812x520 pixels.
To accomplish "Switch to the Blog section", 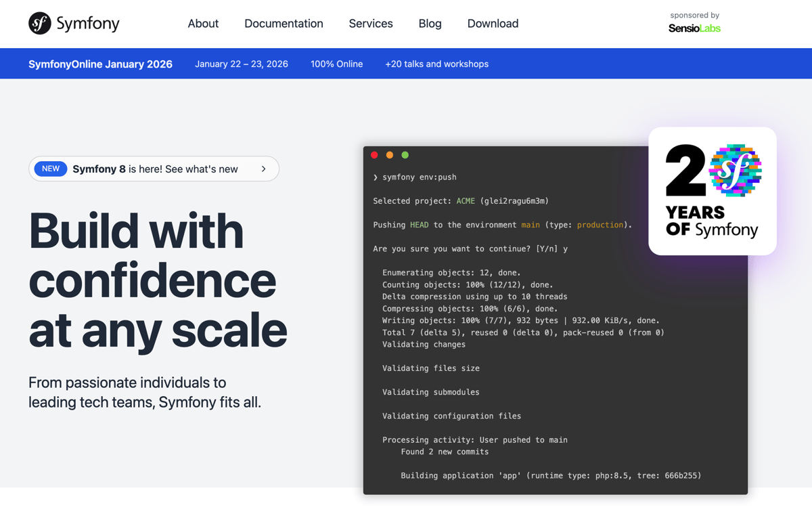I will [x=430, y=23].
